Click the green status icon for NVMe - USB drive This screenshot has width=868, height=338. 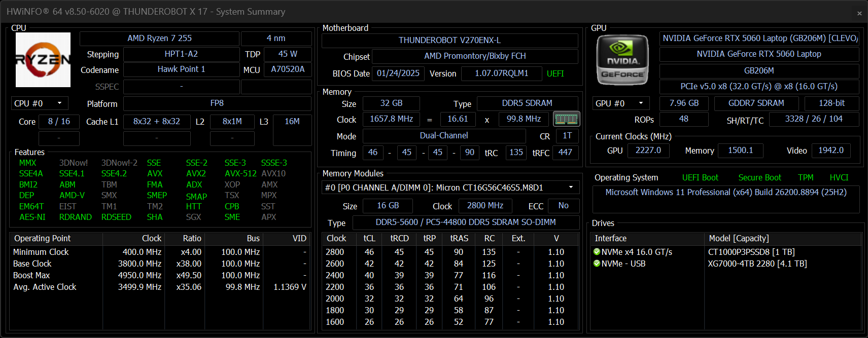[x=597, y=264]
